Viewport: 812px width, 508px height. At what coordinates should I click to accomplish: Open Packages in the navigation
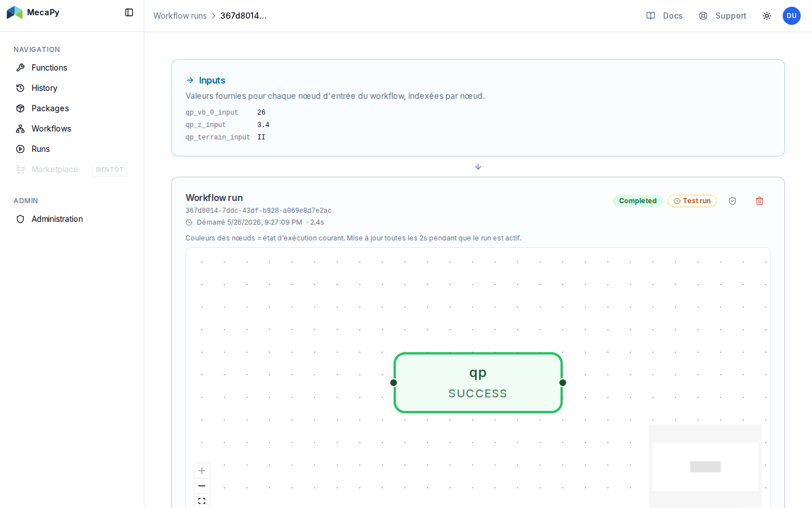72,108
